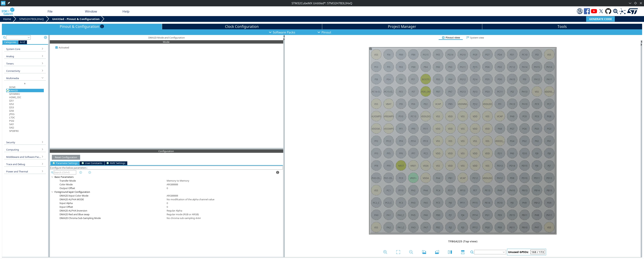Fit the chip to the view (best fit)
This screenshot has width=644, height=259.
coord(398,252)
